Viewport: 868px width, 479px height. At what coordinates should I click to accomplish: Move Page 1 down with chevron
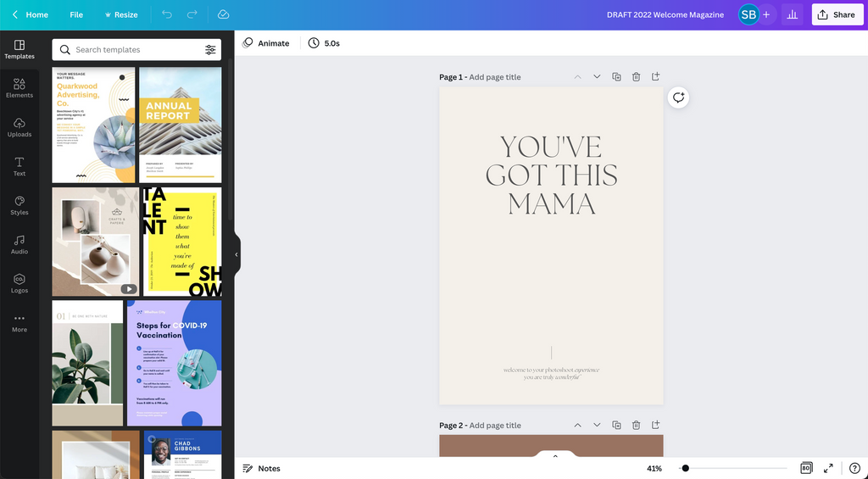coord(597,77)
